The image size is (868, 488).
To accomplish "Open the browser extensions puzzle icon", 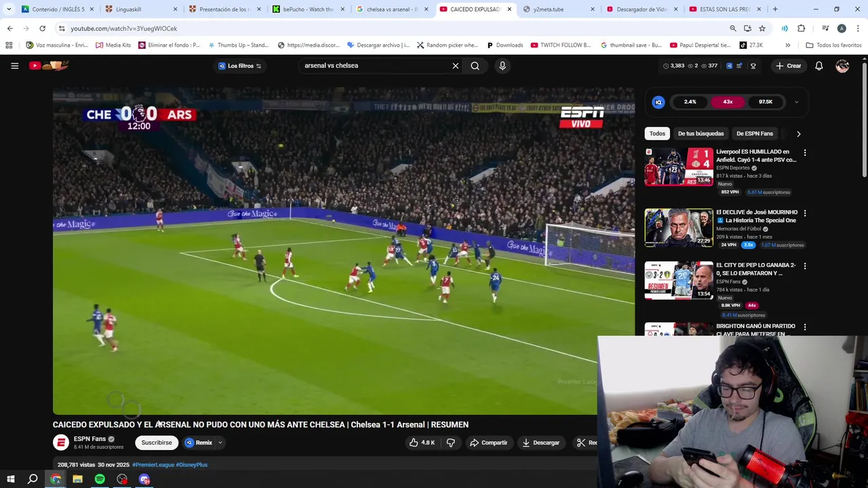I will (x=801, y=28).
